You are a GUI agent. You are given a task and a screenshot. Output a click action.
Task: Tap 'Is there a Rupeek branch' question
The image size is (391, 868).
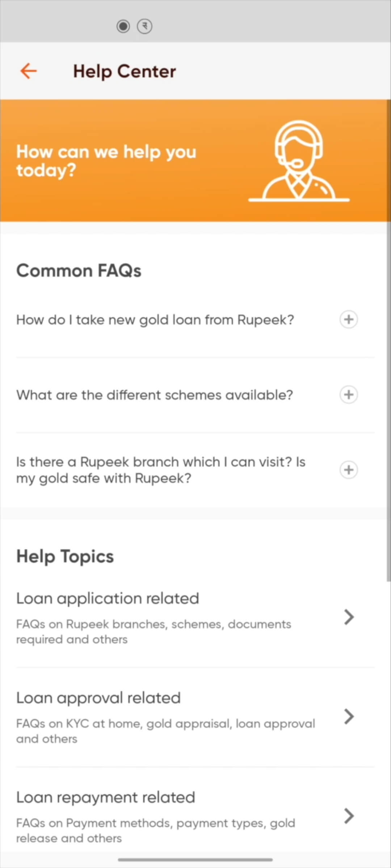point(161,470)
